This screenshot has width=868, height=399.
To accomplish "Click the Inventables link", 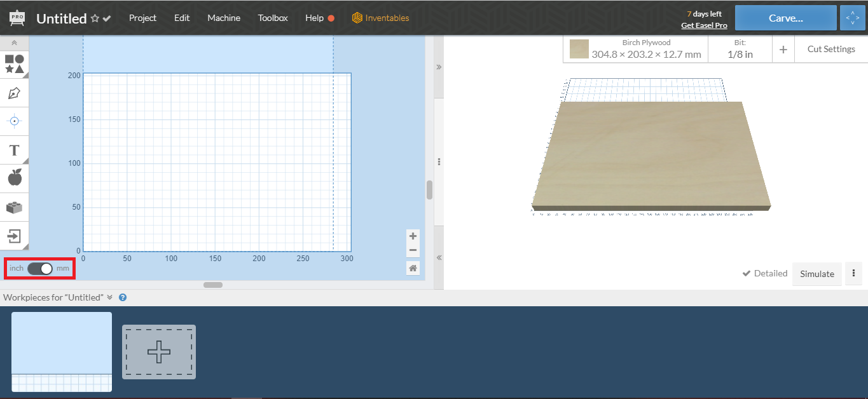I will [x=381, y=18].
